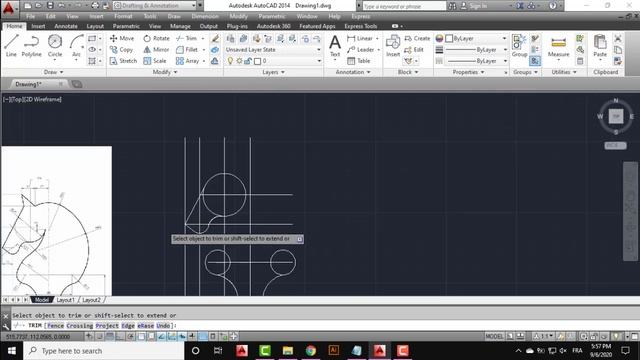Click the keyword search input field
This screenshot has width=640, height=360.
click(x=404, y=6)
